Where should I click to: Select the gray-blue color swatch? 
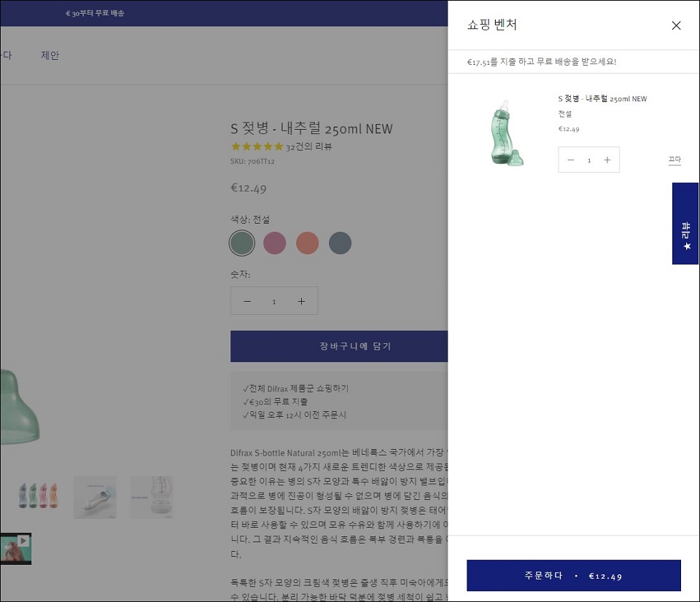341,243
